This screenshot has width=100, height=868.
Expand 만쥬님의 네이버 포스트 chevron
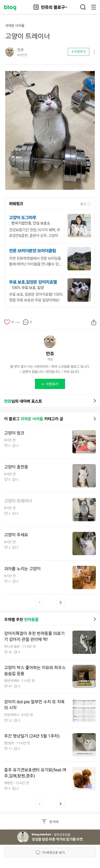tap(94, 401)
